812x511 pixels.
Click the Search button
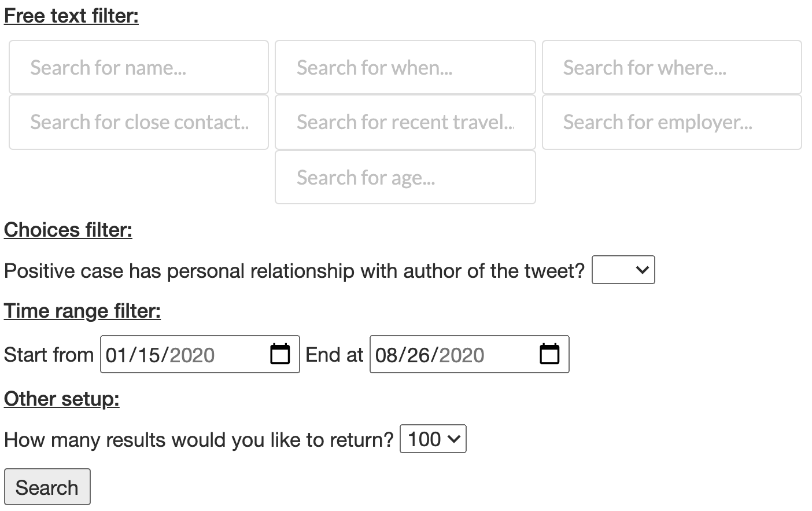coord(47,487)
